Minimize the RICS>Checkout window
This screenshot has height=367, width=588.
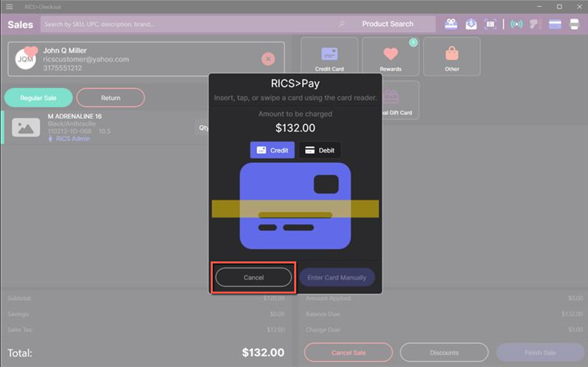coord(539,7)
